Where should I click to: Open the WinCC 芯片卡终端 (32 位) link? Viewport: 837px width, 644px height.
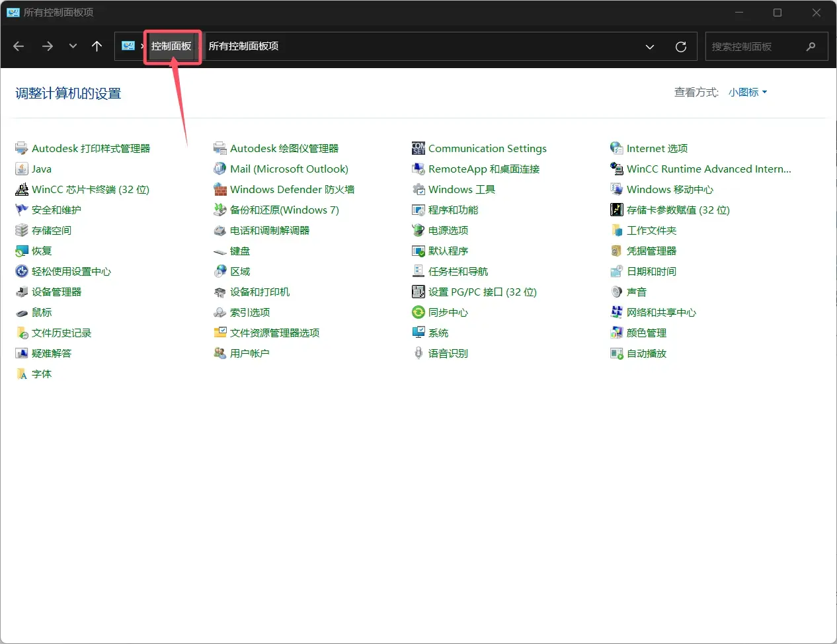click(91, 189)
